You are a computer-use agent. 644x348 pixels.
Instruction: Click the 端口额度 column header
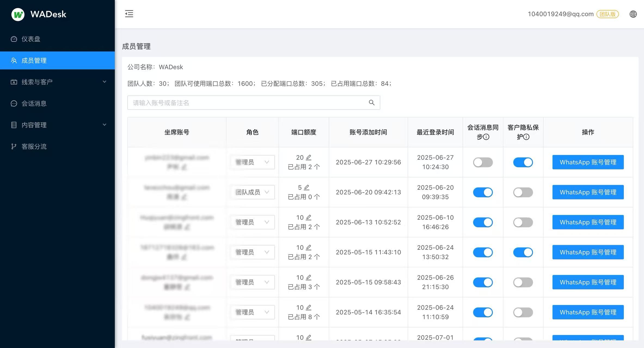click(x=304, y=132)
